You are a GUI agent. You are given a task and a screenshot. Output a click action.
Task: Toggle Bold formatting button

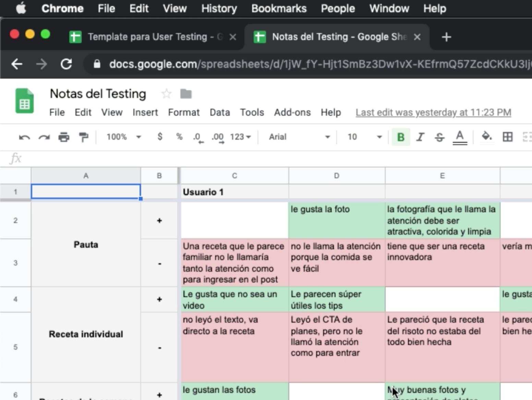point(401,137)
